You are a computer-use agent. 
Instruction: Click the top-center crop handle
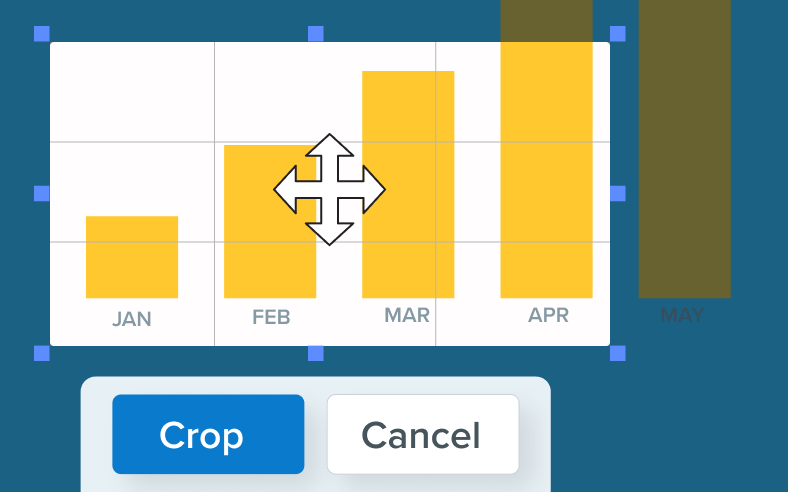tap(316, 34)
